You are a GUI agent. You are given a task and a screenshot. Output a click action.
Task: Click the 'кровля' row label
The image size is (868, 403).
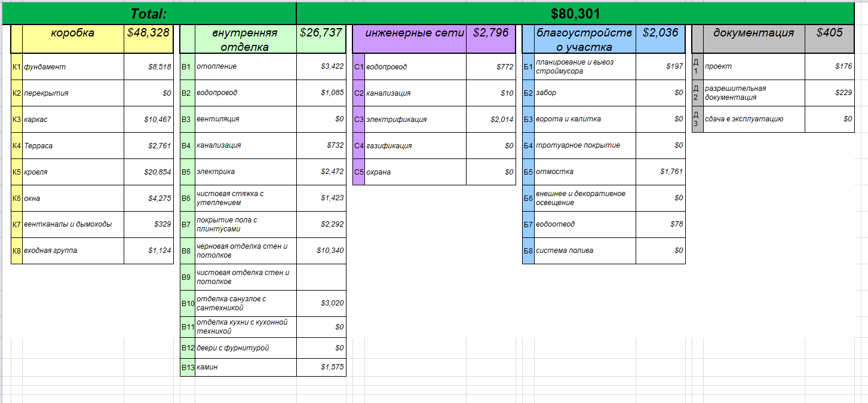pos(73,172)
